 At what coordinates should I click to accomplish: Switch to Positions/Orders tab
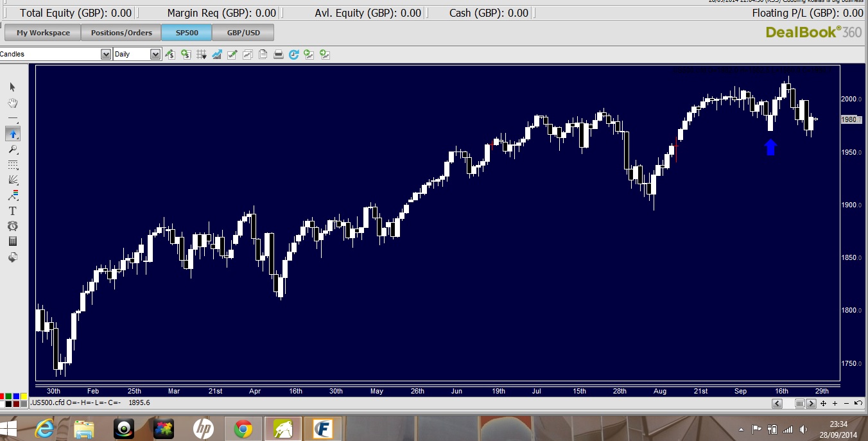pos(121,33)
